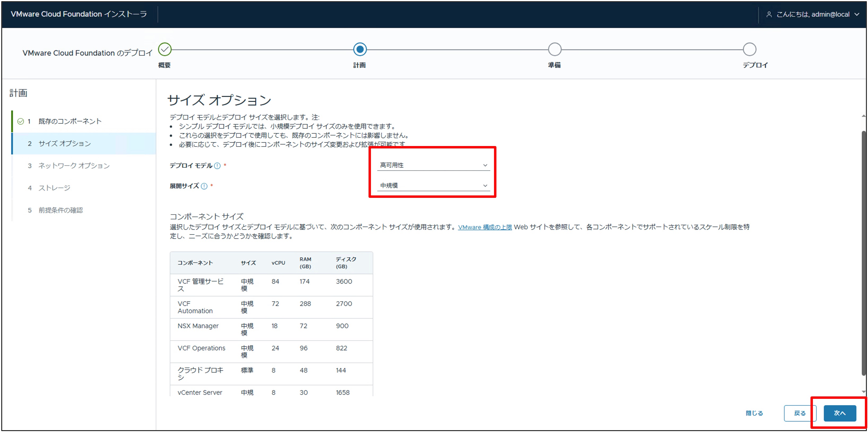Click the ディスク (GB) column header
The image size is (868, 432).
tap(346, 263)
